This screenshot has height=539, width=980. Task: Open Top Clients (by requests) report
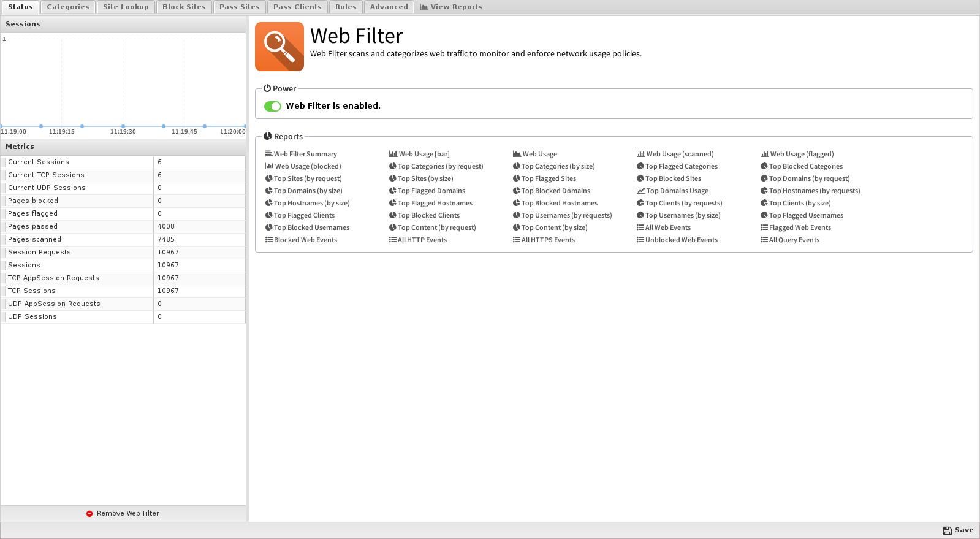[x=679, y=203]
